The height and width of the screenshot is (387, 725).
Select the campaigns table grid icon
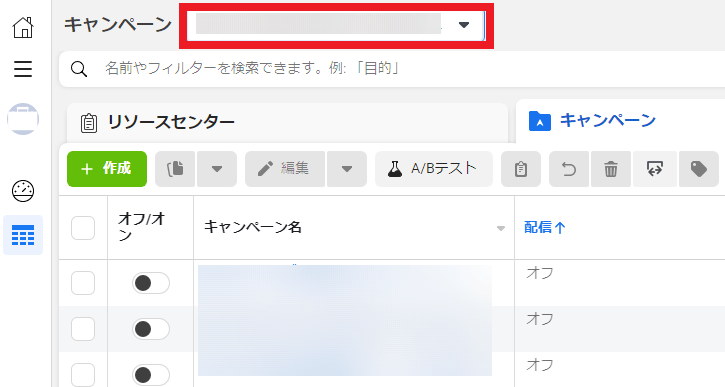(23, 235)
